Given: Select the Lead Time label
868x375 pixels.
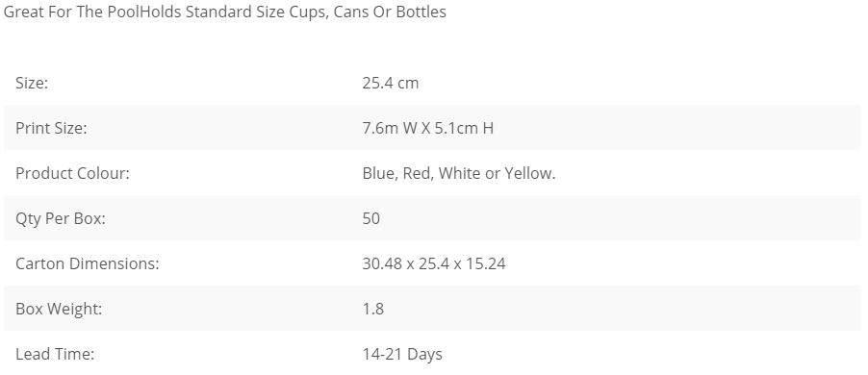Looking at the screenshot, I should (x=55, y=354).
